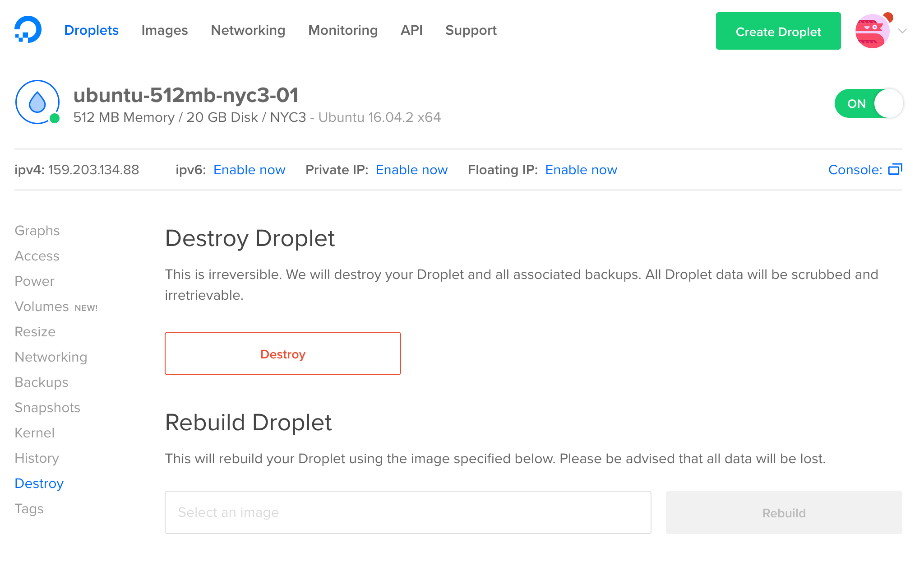924x567 pixels.
Task: Open the API top menu item
Action: pos(411,30)
